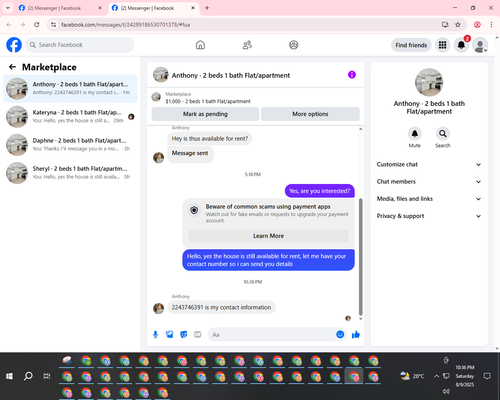Click the Facebook logo

pyautogui.click(x=14, y=45)
